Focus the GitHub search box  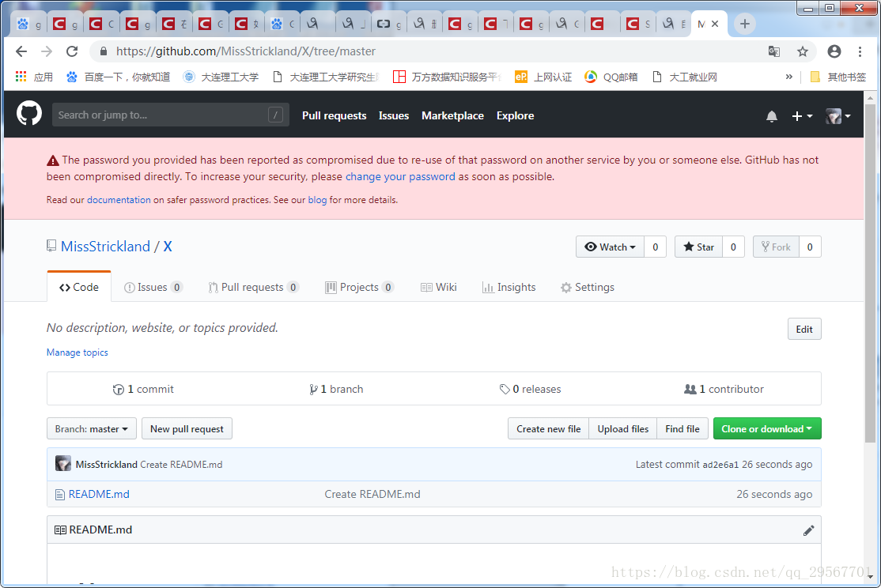coord(170,115)
